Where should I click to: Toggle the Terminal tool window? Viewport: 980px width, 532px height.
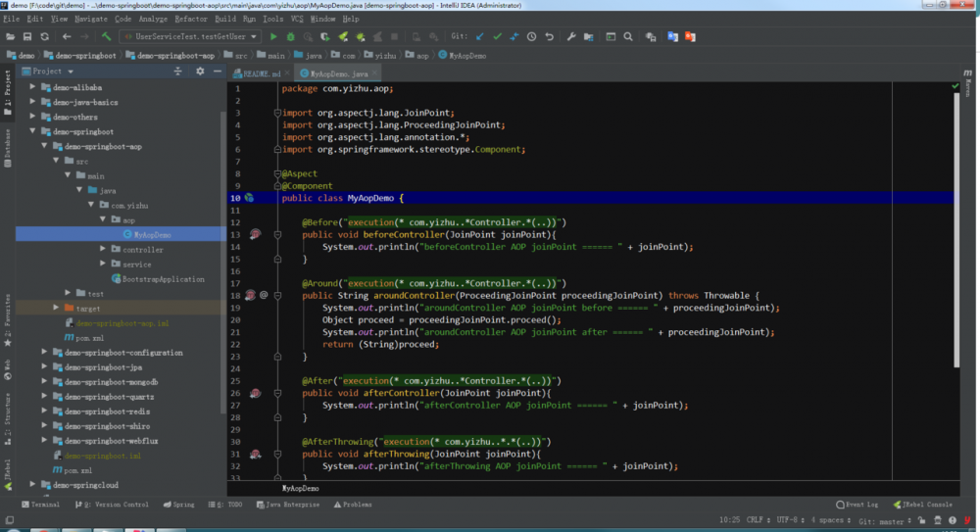39,505
